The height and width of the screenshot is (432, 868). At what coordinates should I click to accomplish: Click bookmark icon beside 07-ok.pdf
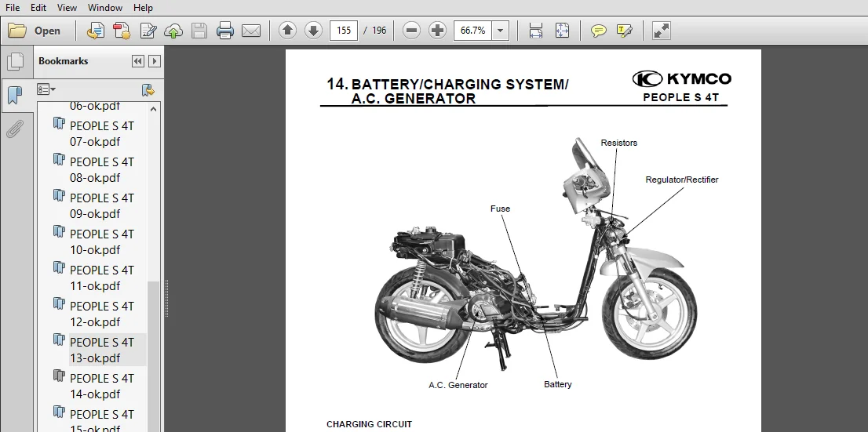point(59,124)
